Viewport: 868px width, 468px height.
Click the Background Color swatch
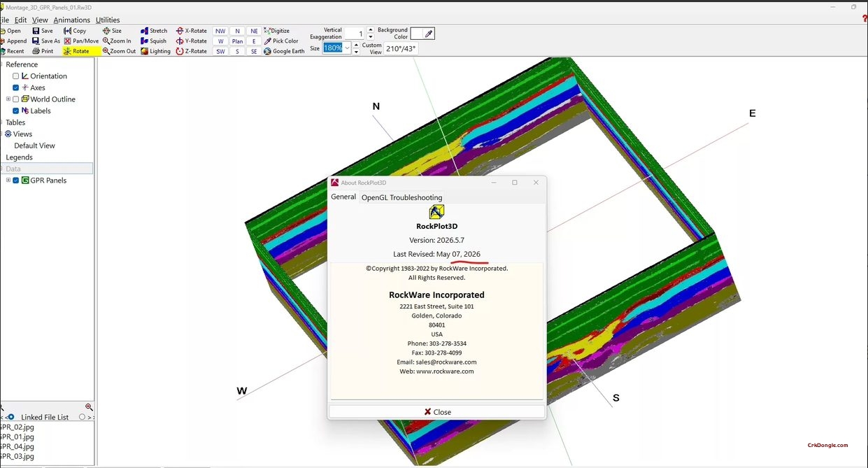(x=418, y=34)
